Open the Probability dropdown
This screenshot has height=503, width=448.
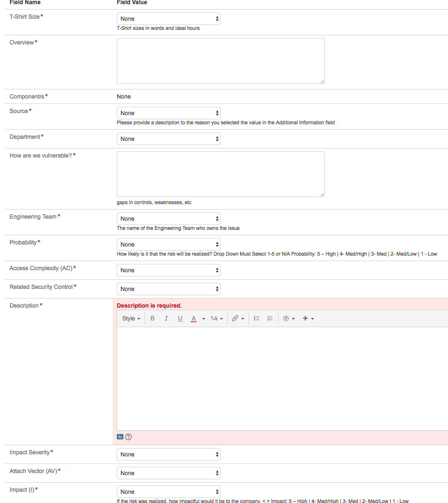click(x=169, y=244)
